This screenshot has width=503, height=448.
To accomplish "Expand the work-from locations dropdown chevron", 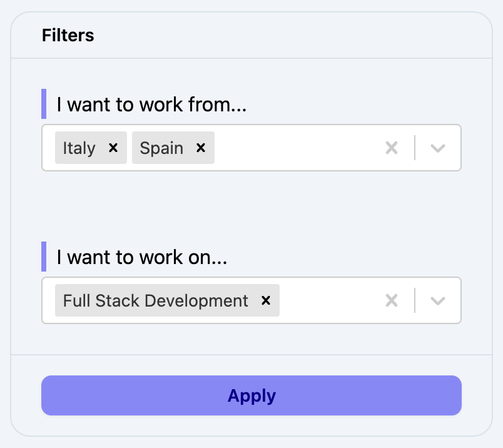I will point(438,148).
